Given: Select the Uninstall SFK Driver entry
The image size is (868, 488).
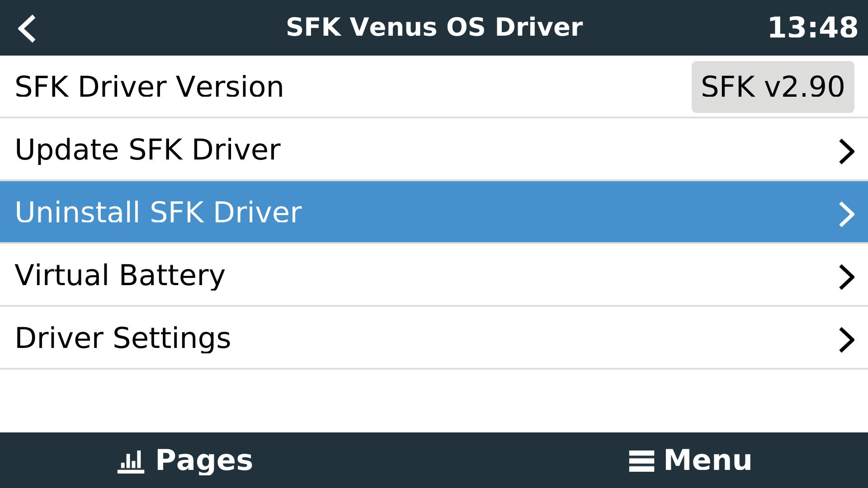Looking at the screenshot, I should pyautogui.click(x=158, y=212).
